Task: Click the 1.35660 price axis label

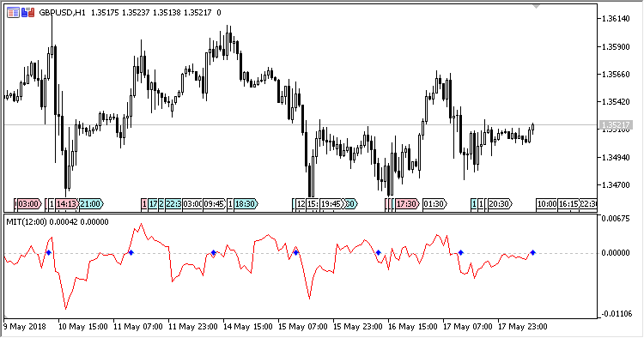Action: (x=616, y=75)
